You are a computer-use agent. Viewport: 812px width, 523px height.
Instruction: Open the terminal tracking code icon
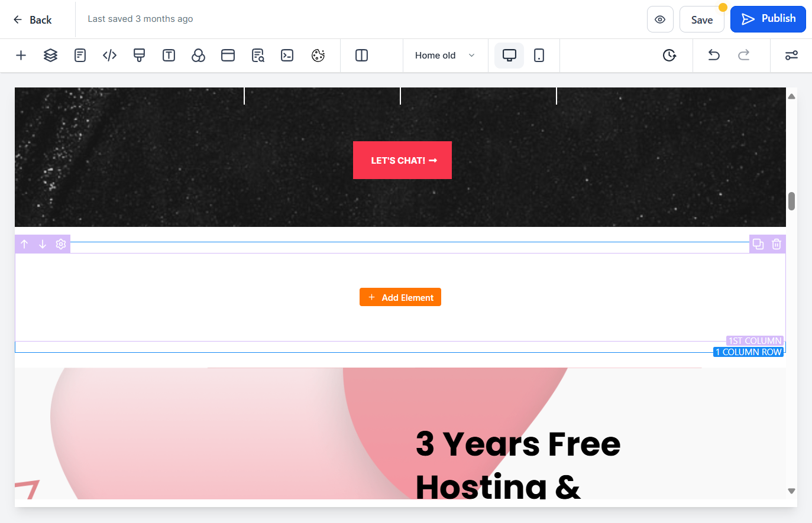pyautogui.click(x=287, y=56)
